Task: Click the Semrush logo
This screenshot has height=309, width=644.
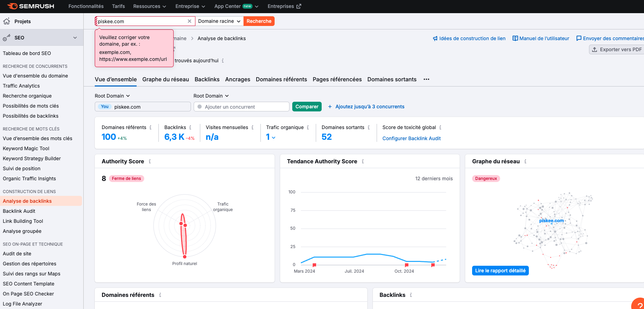Action: (x=31, y=6)
